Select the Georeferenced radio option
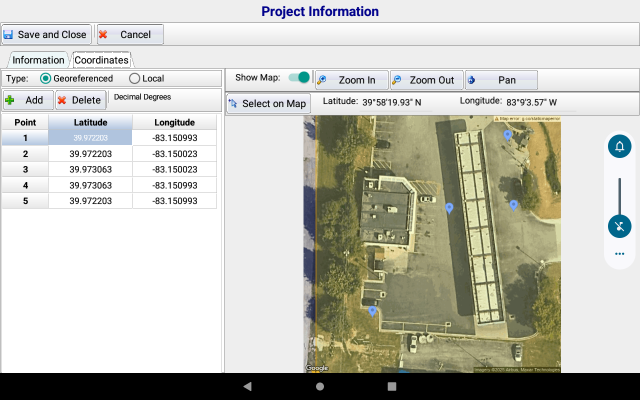The width and height of the screenshot is (640, 400). pos(46,78)
